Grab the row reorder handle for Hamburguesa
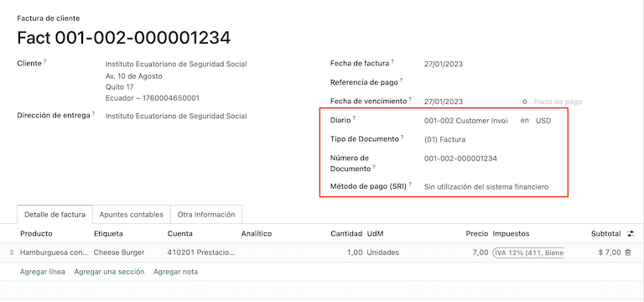 point(12,253)
